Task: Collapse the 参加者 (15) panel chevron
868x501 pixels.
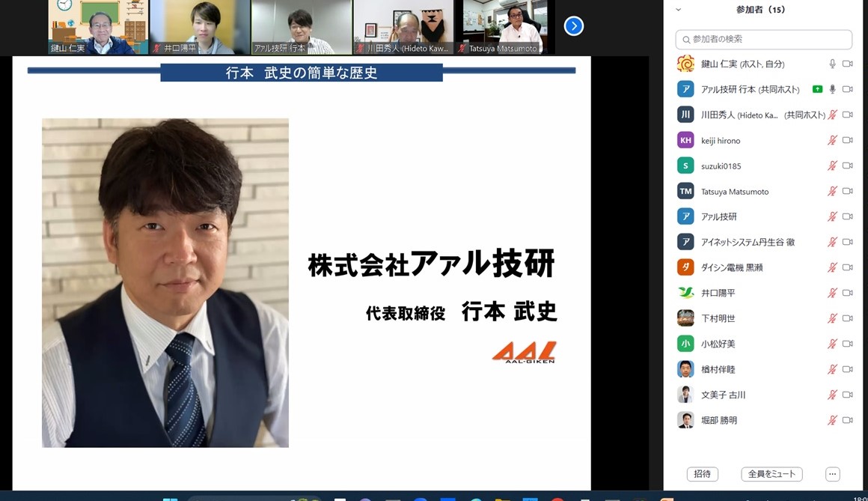Action: tap(678, 10)
